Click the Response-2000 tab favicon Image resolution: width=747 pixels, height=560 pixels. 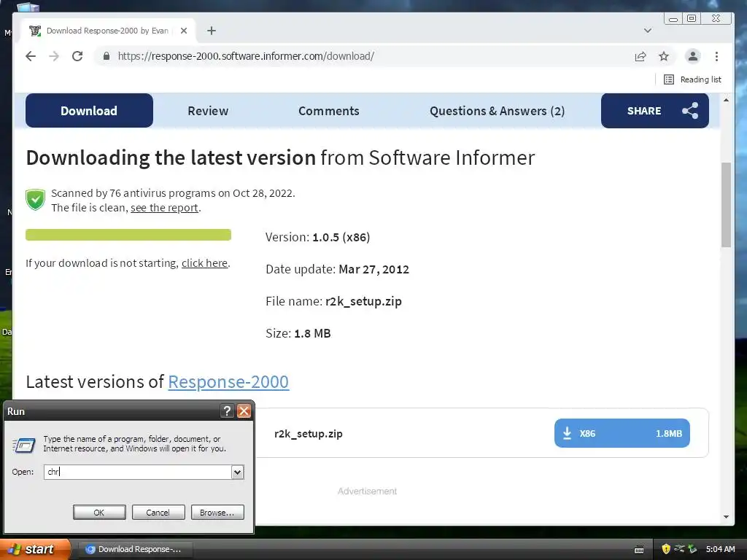tap(35, 31)
